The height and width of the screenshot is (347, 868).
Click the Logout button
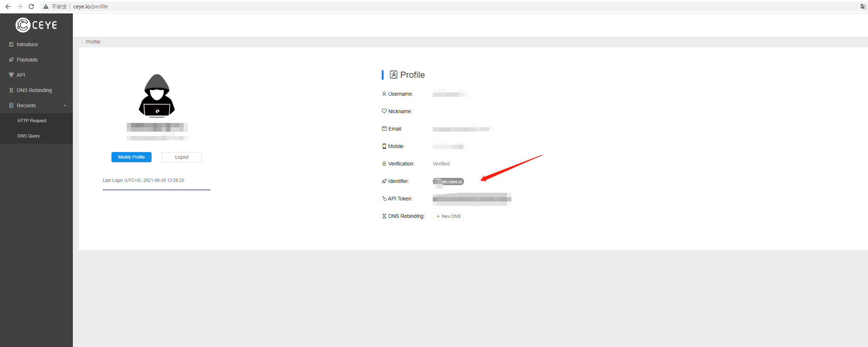click(182, 157)
